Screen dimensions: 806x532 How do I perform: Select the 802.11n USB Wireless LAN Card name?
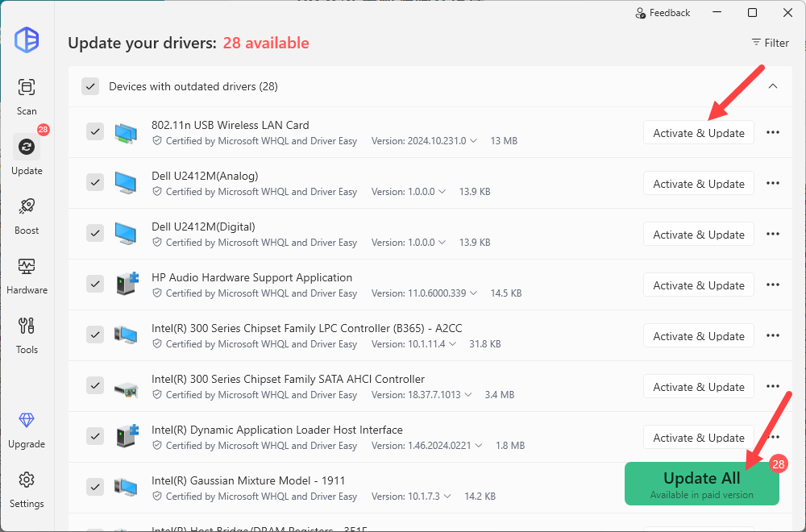point(231,125)
